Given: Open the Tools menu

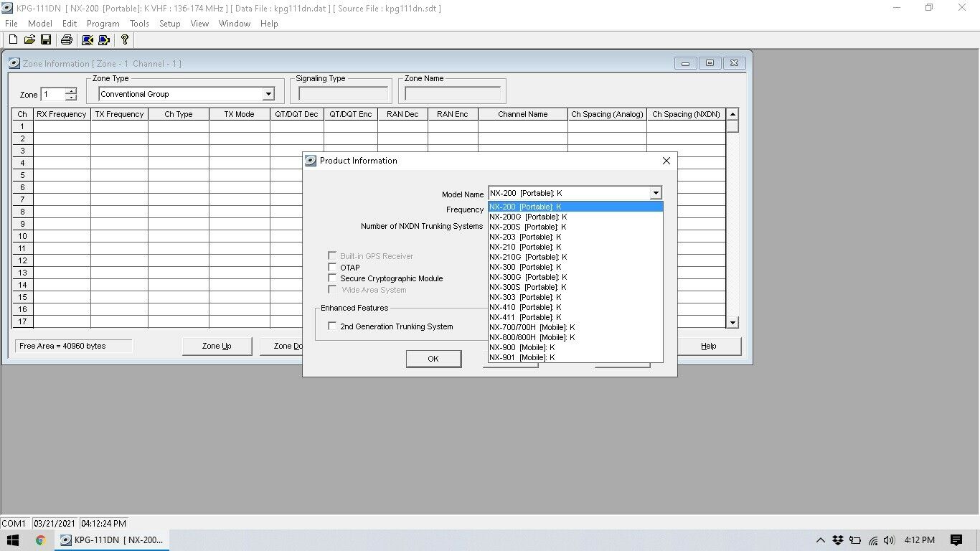Looking at the screenshot, I should 139,24.
